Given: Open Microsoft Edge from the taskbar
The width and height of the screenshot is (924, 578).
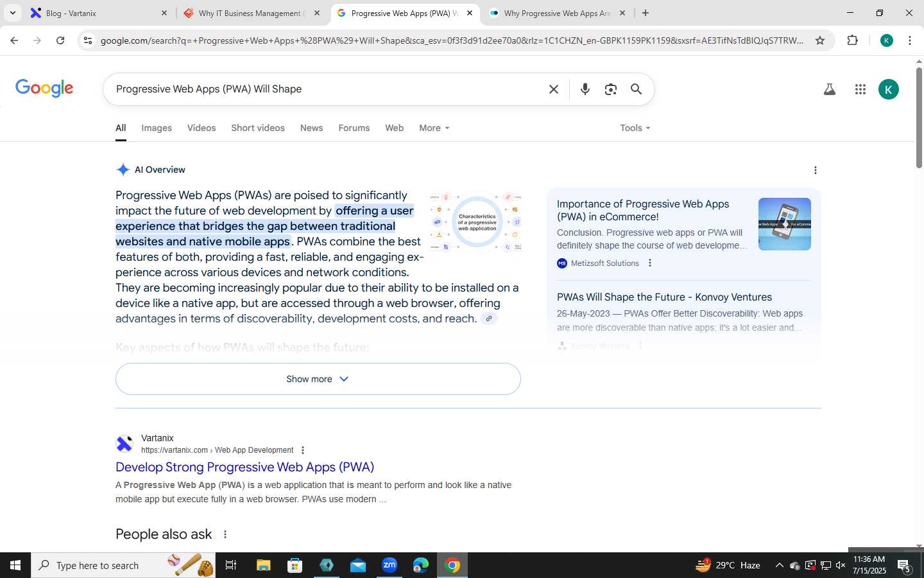Looking at the screenshot, I should coord(420,565).
